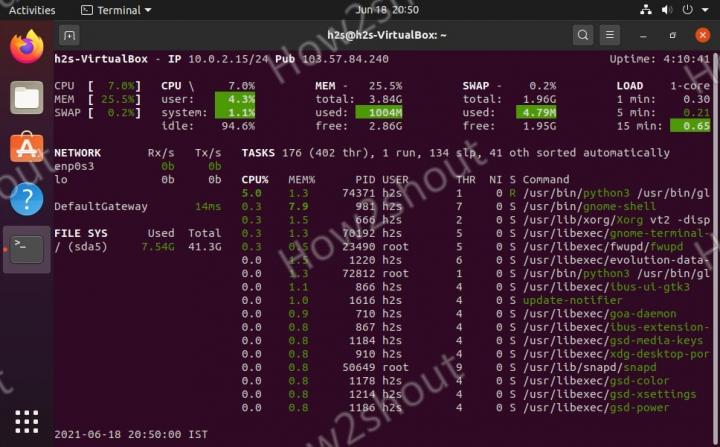Image resolution: width=720 pixels, height=447 pixels.
Task: Open Ubuntu Software from the dock
Action: (27, 149)
